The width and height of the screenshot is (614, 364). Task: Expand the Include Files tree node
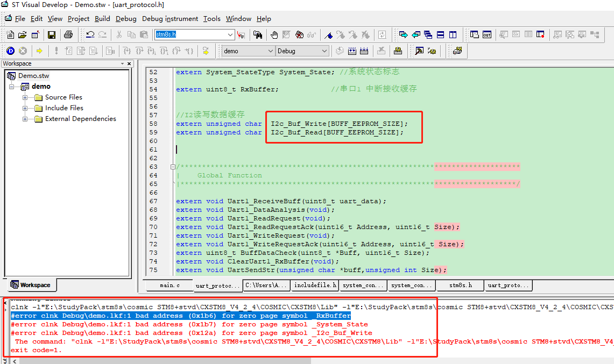click(x=25, y=108)
